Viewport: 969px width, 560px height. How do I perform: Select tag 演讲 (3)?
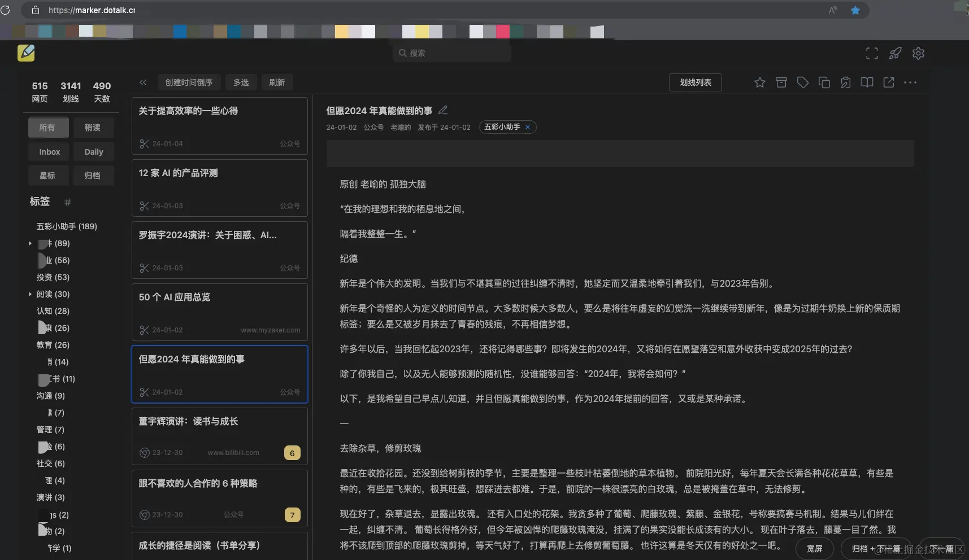tap(51, 497)
